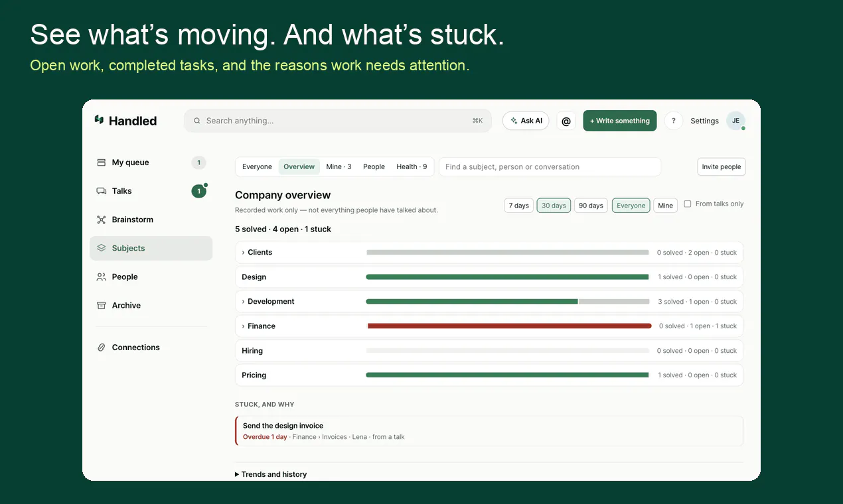
Task: Open the Design subject row
Action: tap(489, 277)
